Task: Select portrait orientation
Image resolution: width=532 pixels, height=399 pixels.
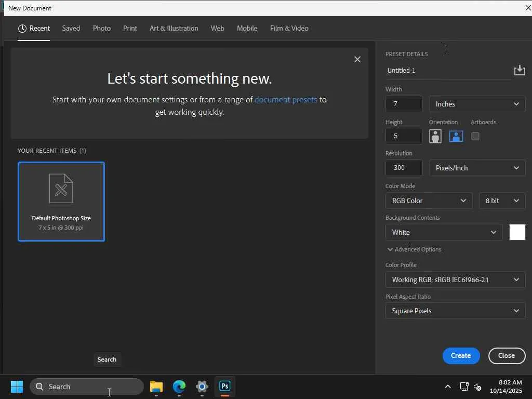Action: click(435, 137)
